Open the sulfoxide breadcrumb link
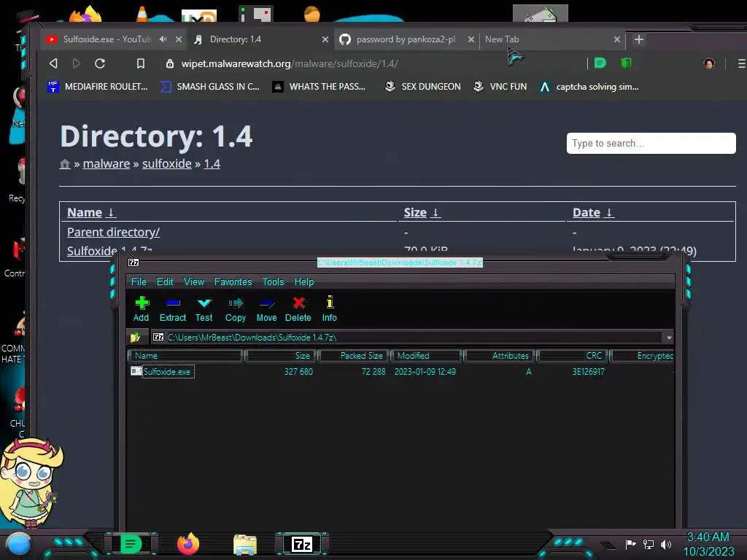This screenshot has width=747, height=560. [167, 164]
